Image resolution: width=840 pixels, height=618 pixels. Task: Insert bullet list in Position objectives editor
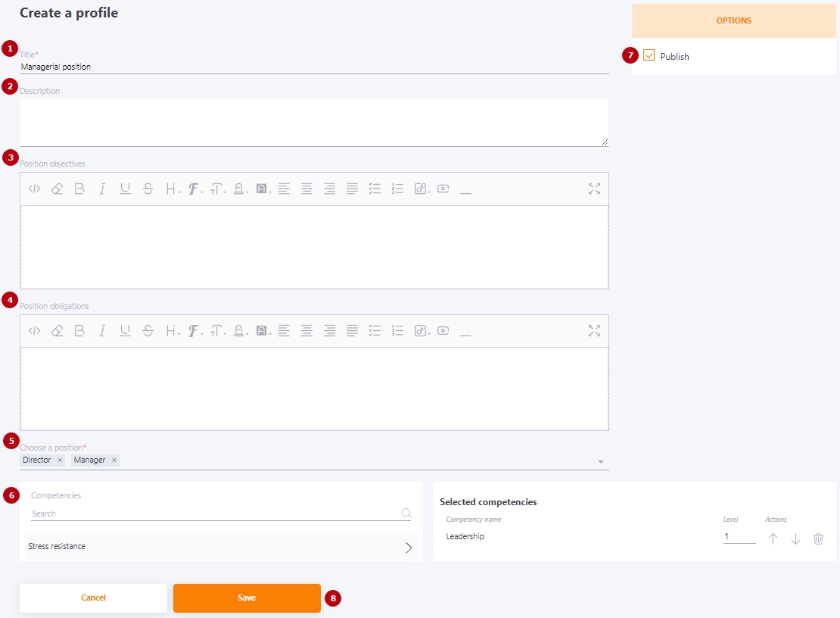coord(375,189)
